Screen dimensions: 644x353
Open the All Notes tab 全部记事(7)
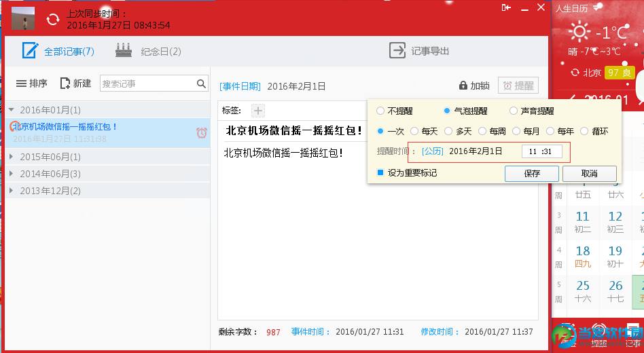click(x=58, y=51)
